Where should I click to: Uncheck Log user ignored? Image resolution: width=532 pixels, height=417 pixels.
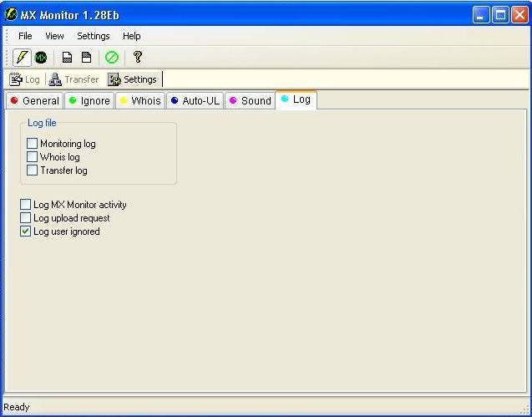point(25,231)
